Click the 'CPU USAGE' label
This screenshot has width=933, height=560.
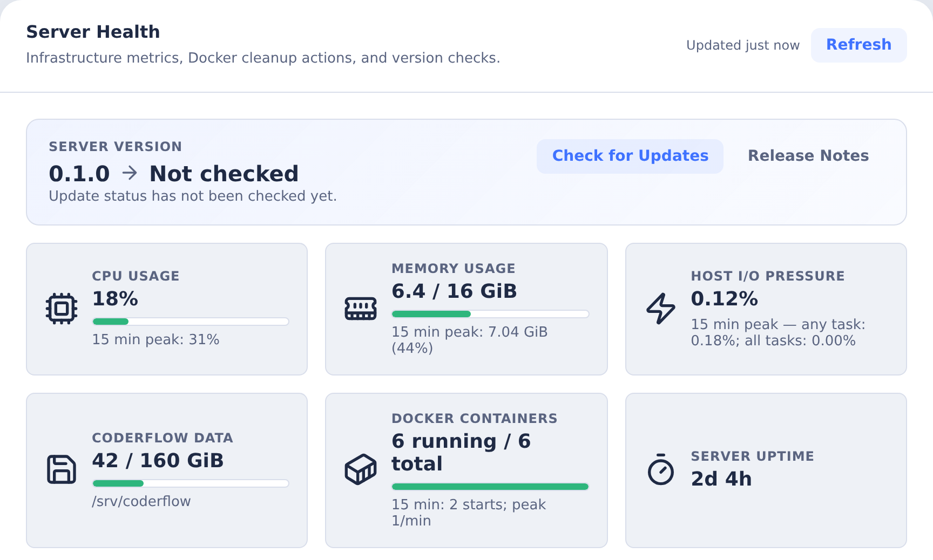[136, 276]
